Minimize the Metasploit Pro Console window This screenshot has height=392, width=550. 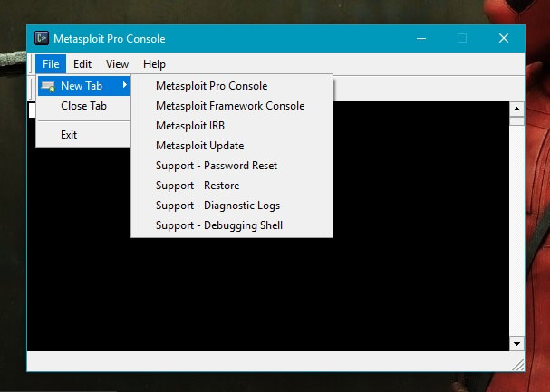click(x=421, y=38)
